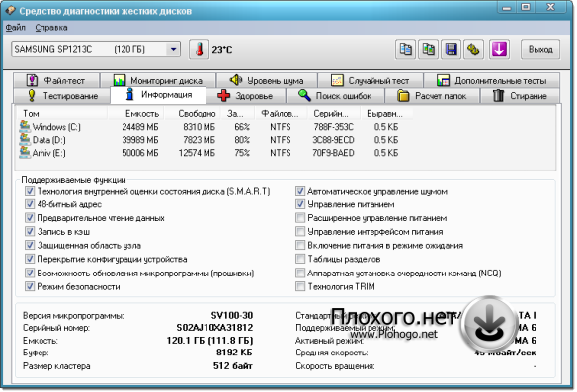Image resolution: width=577 pixels, height=392 pixels.
Task: Open the Мониторинг диска tab
Action: [158, 80]
